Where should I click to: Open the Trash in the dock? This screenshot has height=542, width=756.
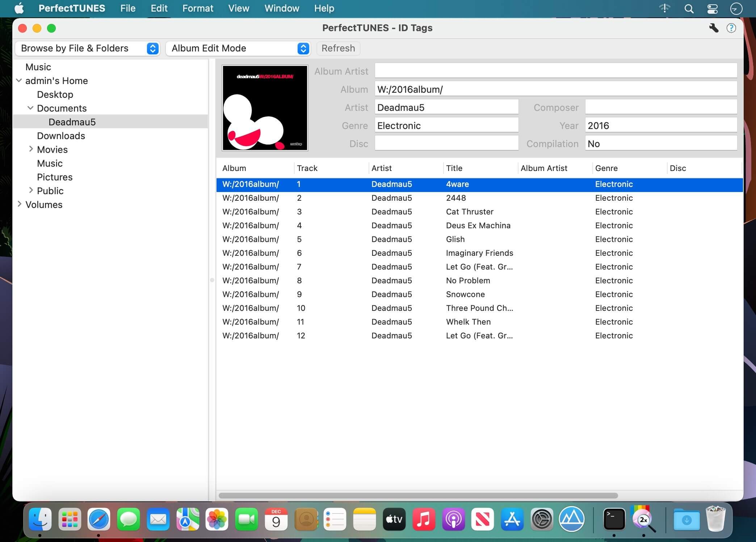point(716,519)
